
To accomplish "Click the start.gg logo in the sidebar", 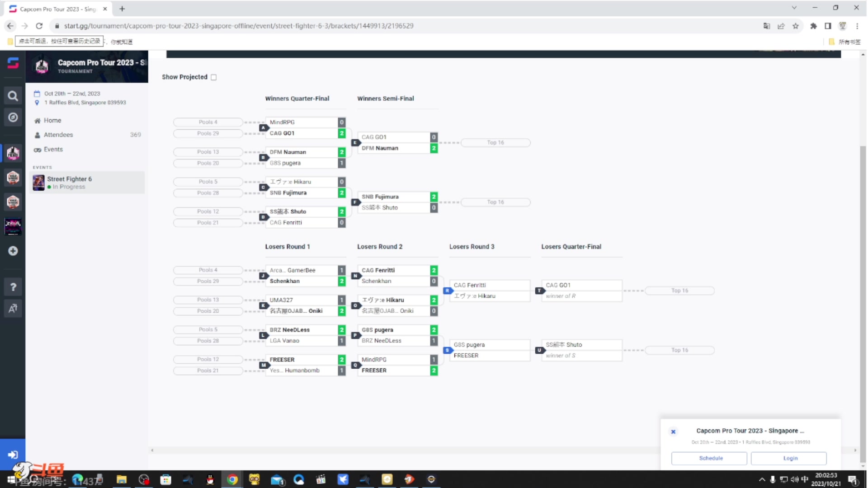I will 13,63.
